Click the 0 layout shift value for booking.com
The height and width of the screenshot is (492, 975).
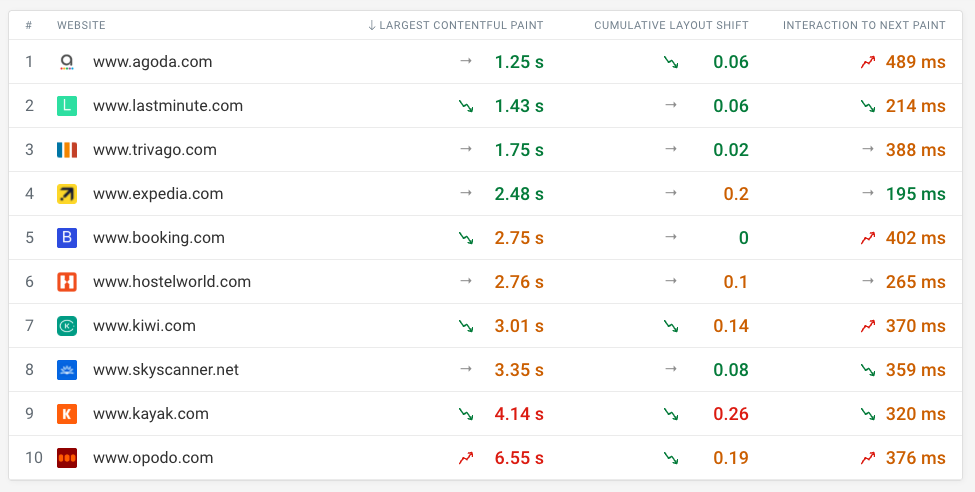tap(744, 238)
